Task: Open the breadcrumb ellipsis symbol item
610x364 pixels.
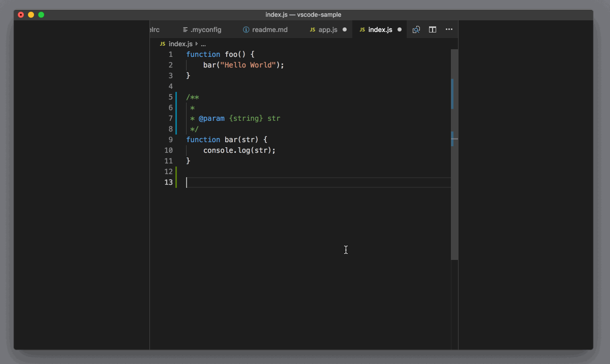Action: 203,44
